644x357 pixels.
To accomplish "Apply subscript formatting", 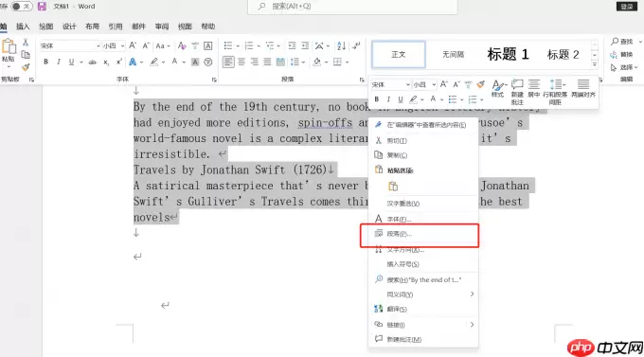I will 106,62.
